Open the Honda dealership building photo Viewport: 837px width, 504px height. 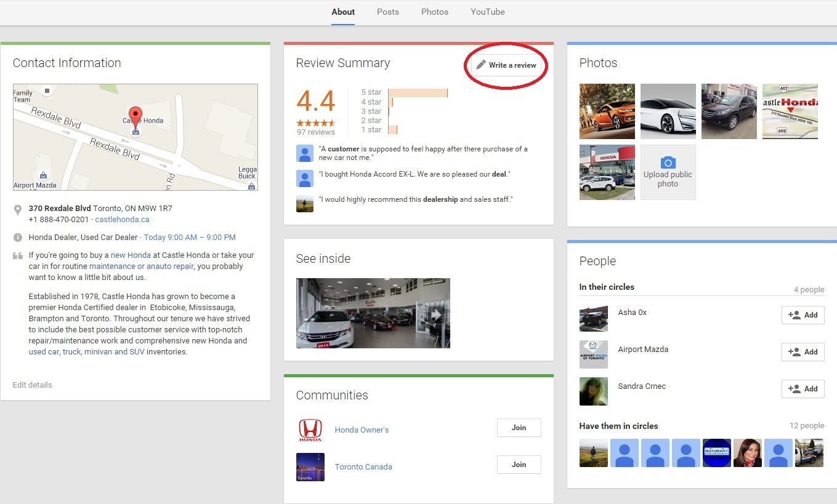[607, 172]
